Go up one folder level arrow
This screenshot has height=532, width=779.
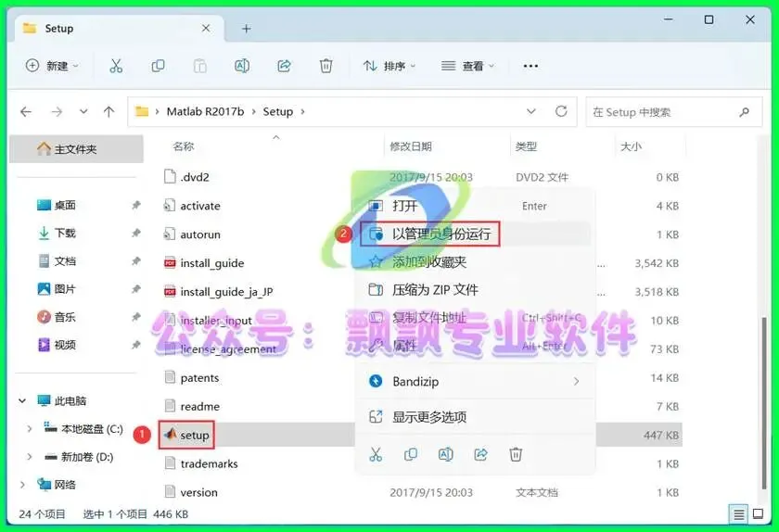coord(109,112)
